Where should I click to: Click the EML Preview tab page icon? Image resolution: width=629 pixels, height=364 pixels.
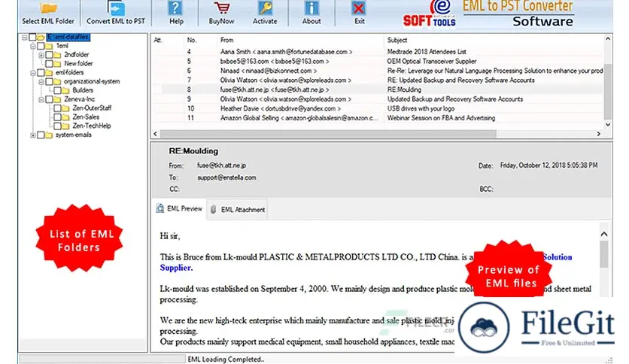(x=160, y=208)
